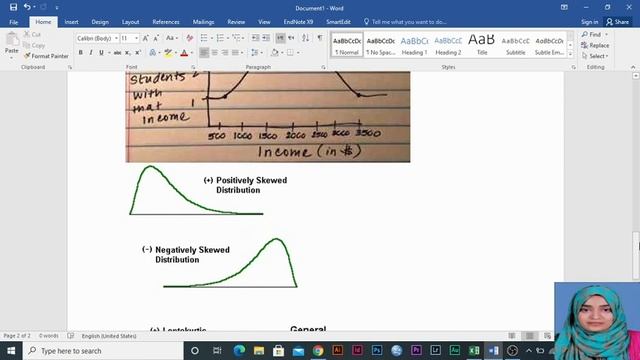Click the Paste clipboard icon
Screen dimensions: 640x360
point(12,40)
